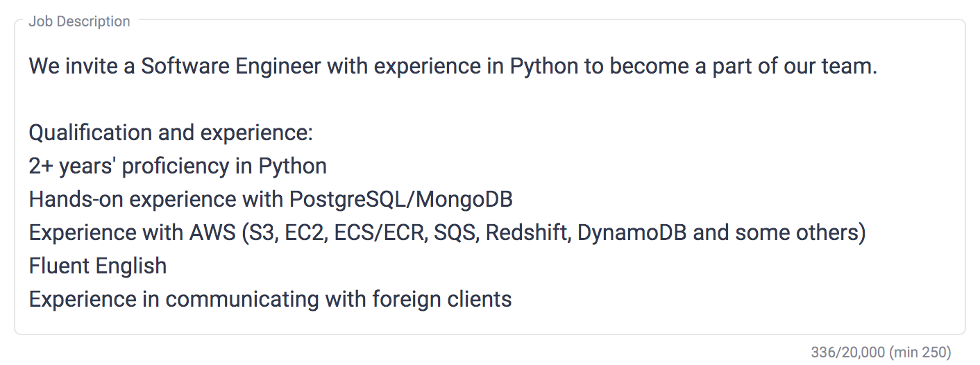Click the '336/20,000 (min 250)' character counter
The width and height of the screenshot is (980, 365).
(x=881, y=353)
